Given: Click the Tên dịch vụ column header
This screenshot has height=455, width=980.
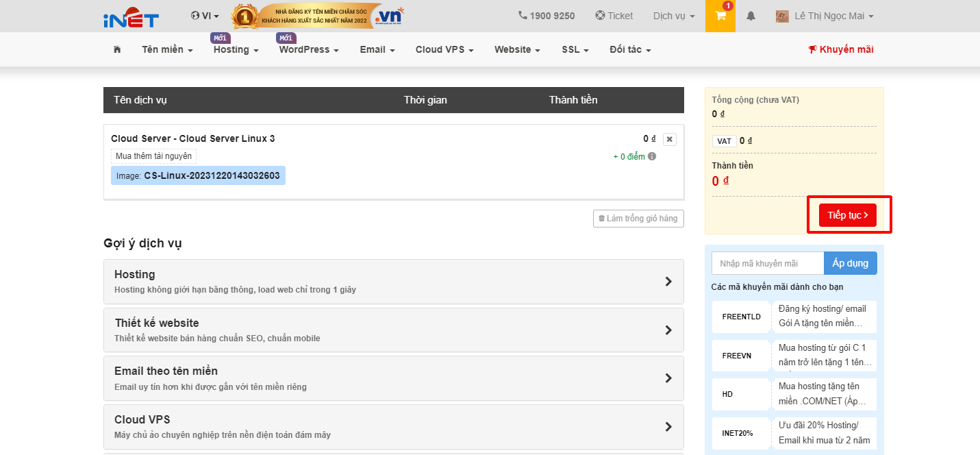Looking at the screenshot, I should coord(140,100).
